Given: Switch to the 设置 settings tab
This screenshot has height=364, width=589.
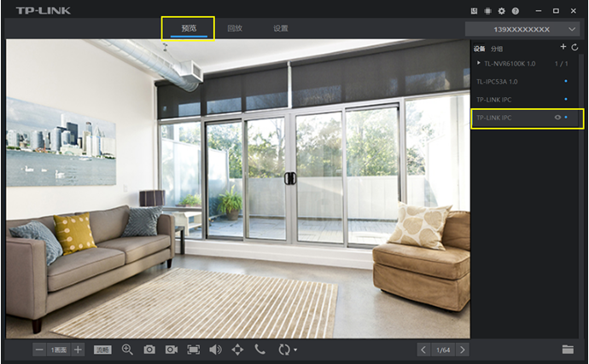Looking at the screenshot, I should [x=281, y=28].
